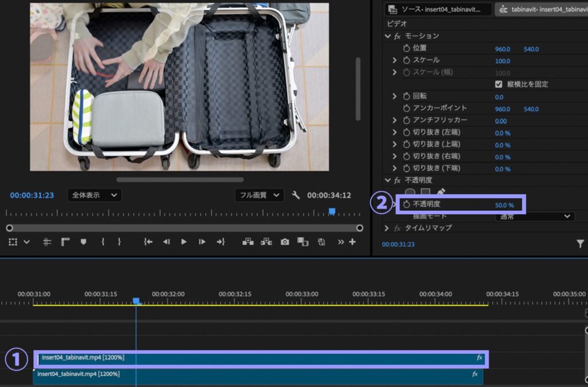Expand the 回転 property row
This screenshot has height=387, width=588.
click(x=394, y=96)
